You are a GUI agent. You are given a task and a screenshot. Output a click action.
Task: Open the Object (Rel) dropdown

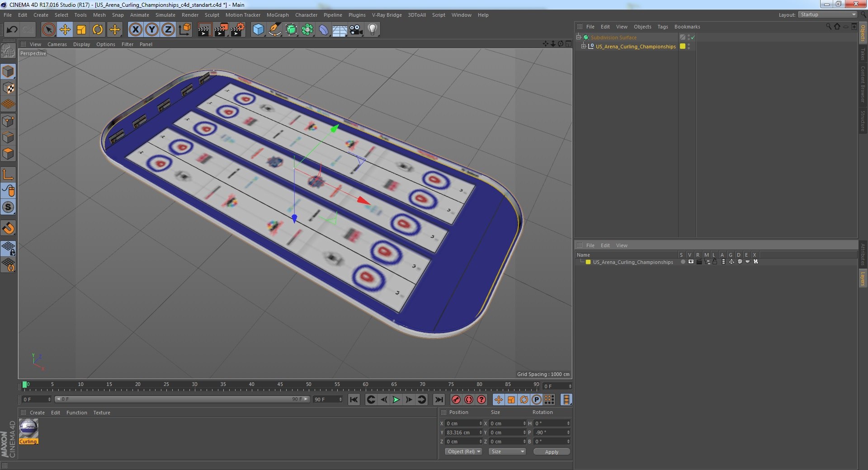tap(463, 451)
